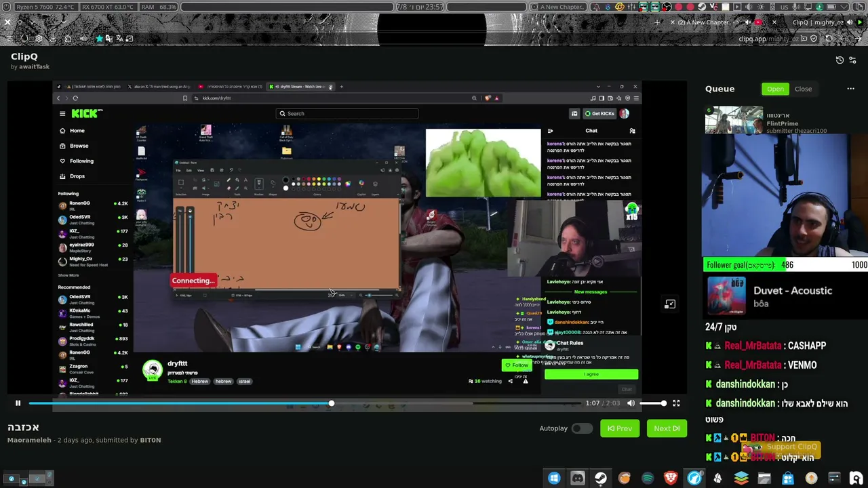Open the Steam tray icon
This screenshot has width=868, height=488.
[702, 7]
